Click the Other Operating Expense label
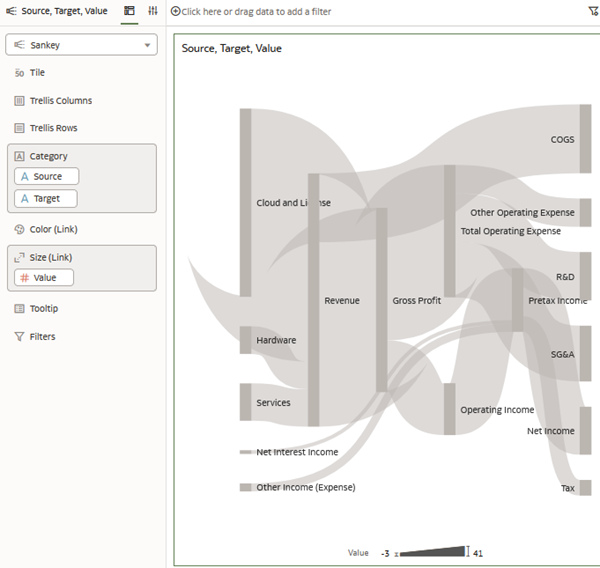Screen dimensions: 600x568 point(522,212)
